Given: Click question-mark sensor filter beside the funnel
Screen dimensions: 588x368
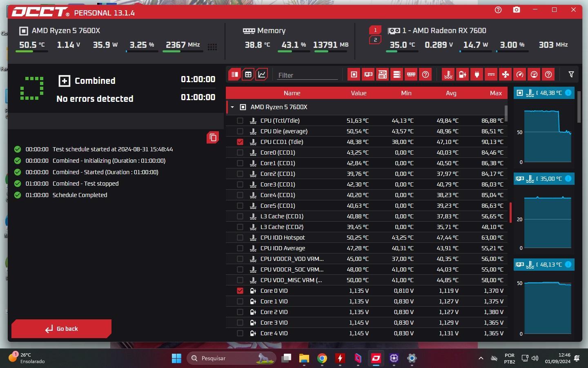Looking at the screenshot, I should tap(548, 74).
